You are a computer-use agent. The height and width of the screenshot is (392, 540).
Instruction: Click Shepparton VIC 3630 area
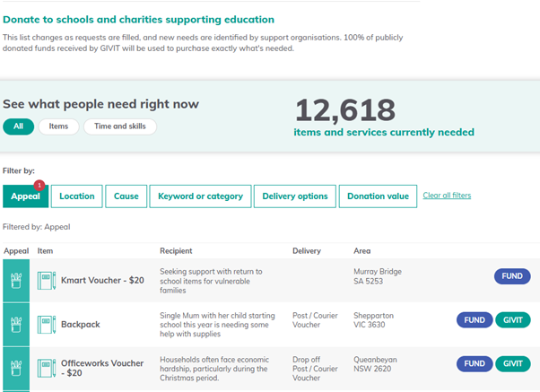(x=373, y=320)
